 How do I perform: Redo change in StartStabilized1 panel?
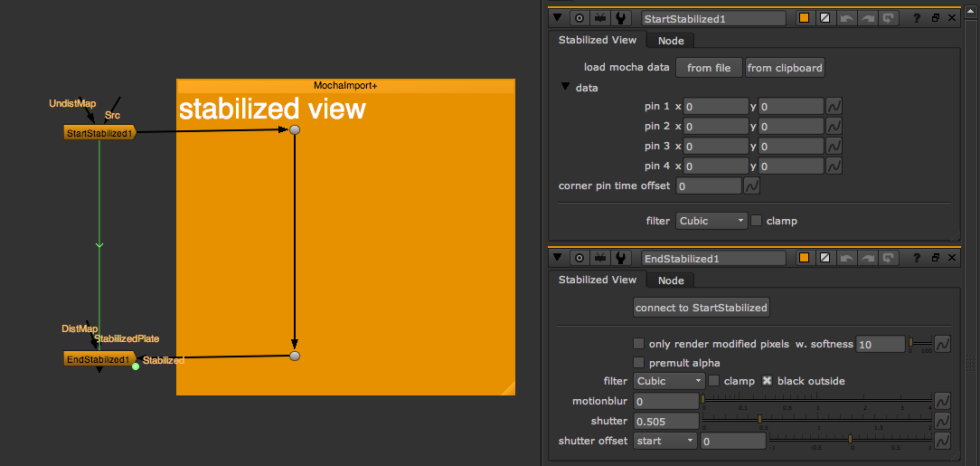click(x=866, y=18)
